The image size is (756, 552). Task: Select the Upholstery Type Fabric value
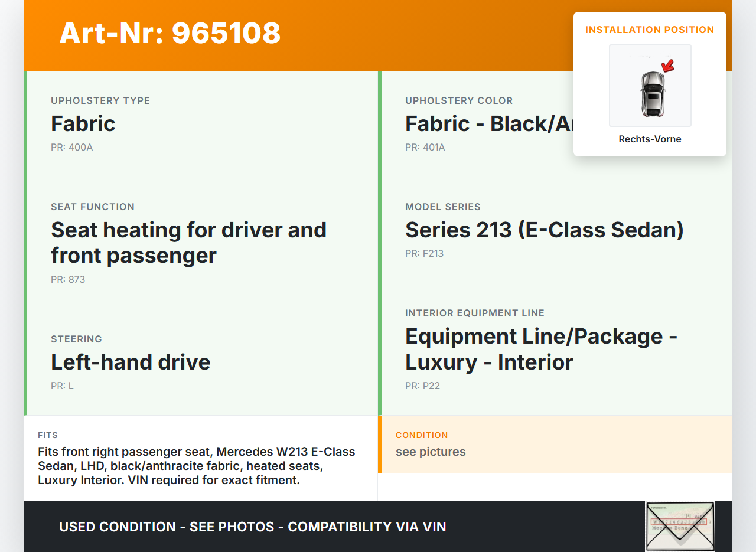click(83, 123)
